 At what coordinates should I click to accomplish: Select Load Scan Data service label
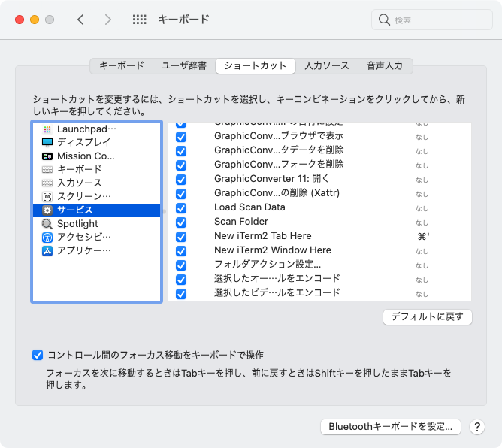[x=249, y=207]
